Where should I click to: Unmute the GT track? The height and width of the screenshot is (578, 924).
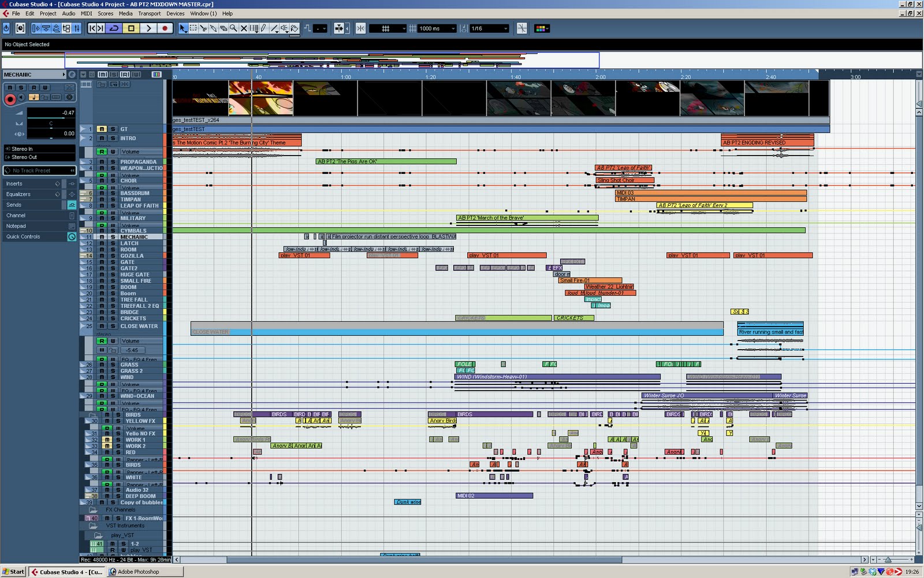(x=102, y=129)
